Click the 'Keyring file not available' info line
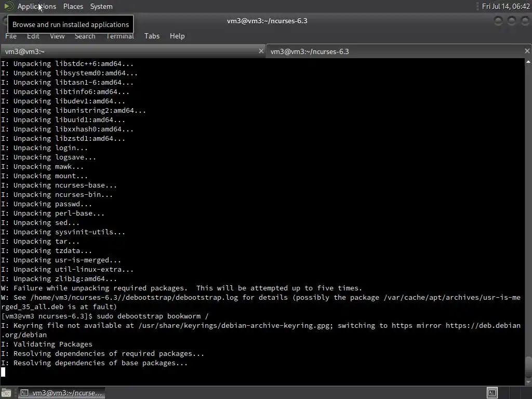The image size is (532, 399). coord(261,330)
